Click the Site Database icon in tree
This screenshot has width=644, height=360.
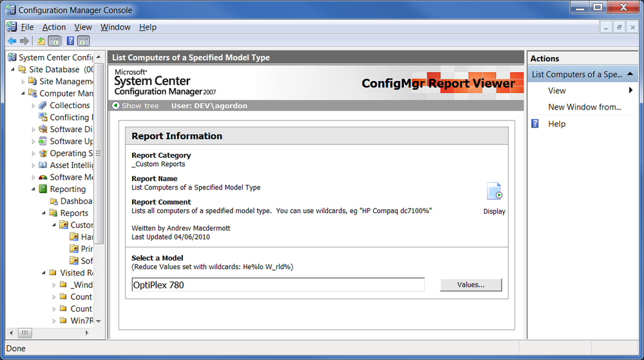(22, 70)
